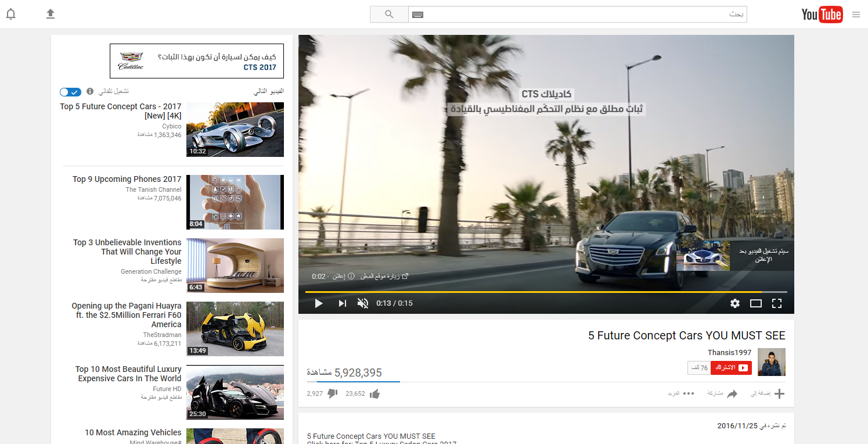Dislike the video thumbs down

pos(333,394)
